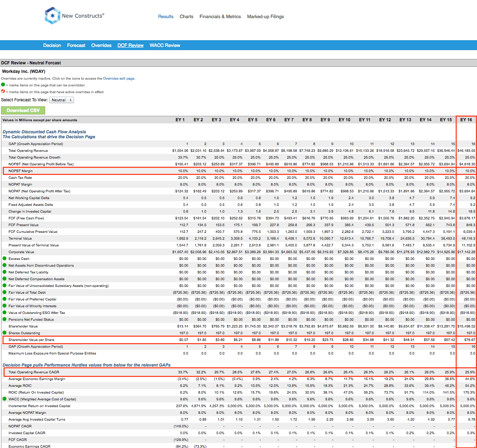The image size is (477, 448).
Task: Click the Download CSV button
Action: pyautogui.click(x=23, y=110)
